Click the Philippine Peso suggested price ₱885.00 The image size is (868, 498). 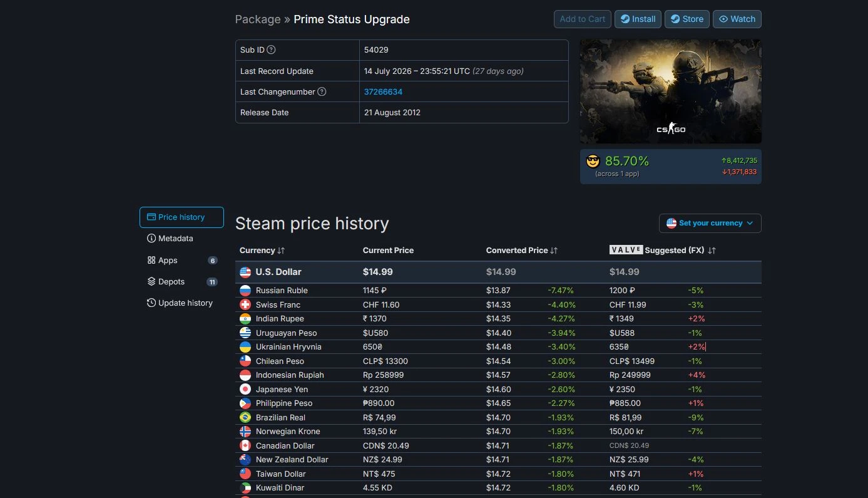(625, 403)
